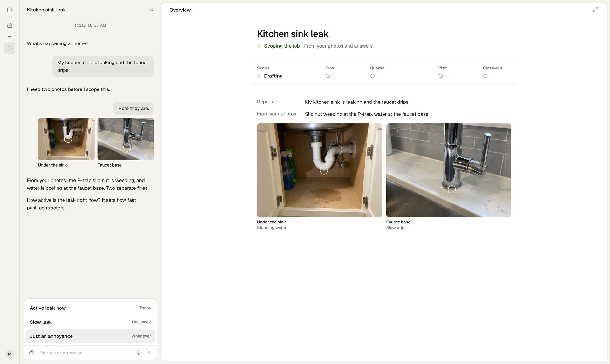Select the Close-out stage
610x364 pixels.
[x=492, y=72]
